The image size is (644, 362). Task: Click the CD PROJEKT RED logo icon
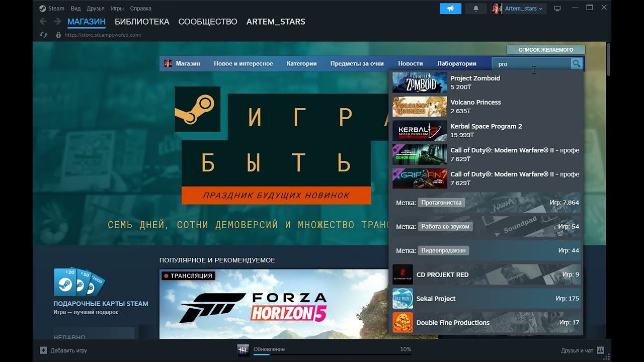pyautogui.click(x=403, y=275)
